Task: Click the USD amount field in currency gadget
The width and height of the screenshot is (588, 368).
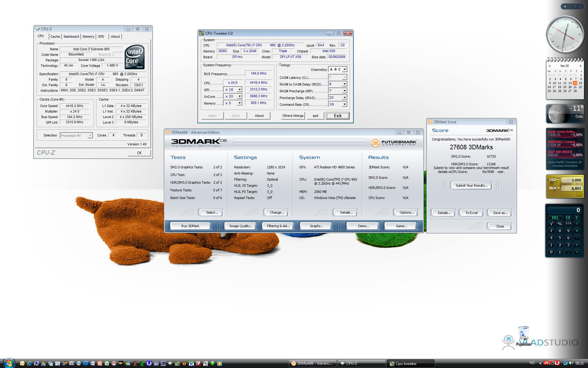Action: 571,180
